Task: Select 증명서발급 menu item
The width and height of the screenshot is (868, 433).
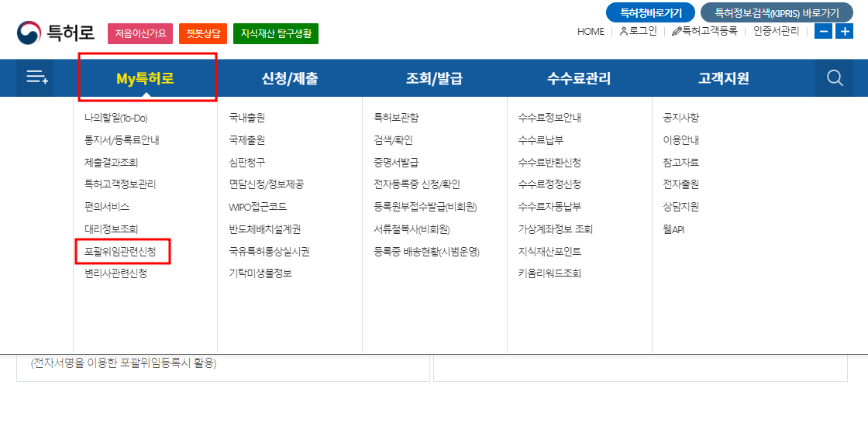Action: [x=396, y=163]
